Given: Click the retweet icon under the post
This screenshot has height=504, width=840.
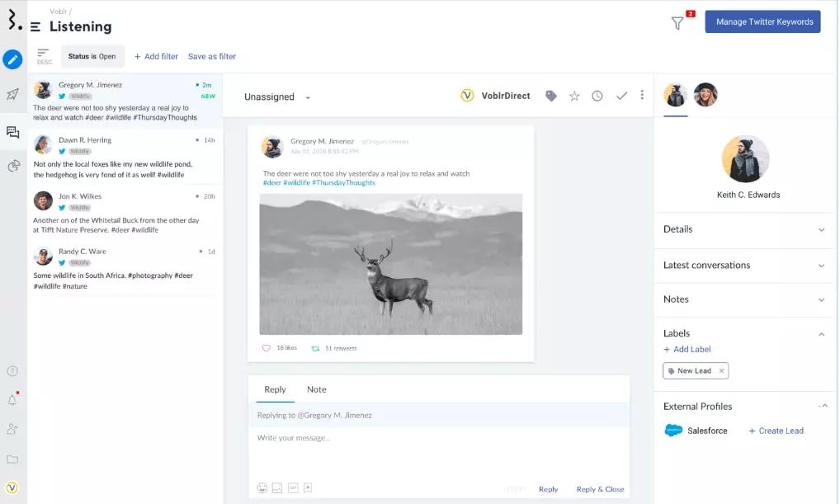Looking at the screenshot, I should [315, 348].
